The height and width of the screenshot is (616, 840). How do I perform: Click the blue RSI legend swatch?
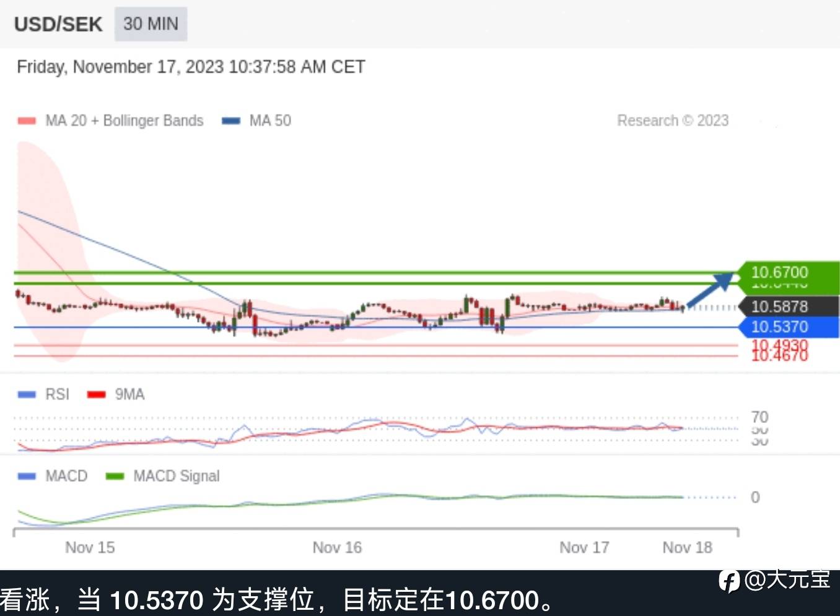(x=27, y=394)
